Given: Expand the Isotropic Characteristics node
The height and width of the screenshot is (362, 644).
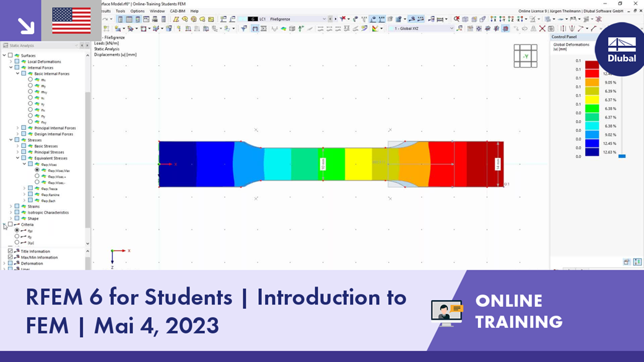Looking at the screenshot, I should click(11, 213).
